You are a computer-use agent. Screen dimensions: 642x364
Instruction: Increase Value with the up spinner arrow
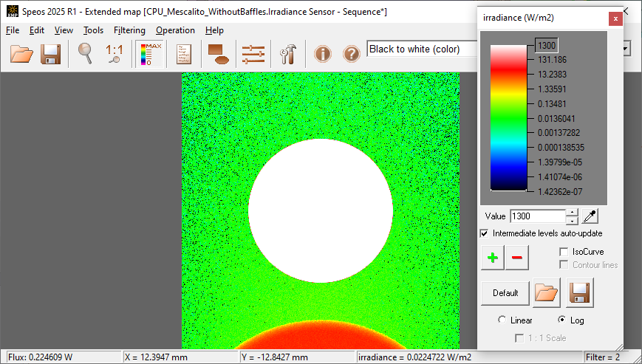572,213
